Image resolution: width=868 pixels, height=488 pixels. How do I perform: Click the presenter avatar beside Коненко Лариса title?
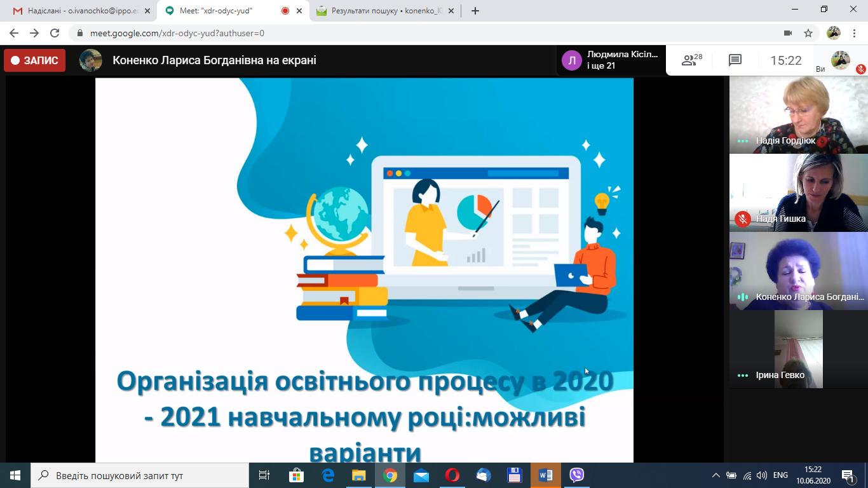click(x=91, y=60)
